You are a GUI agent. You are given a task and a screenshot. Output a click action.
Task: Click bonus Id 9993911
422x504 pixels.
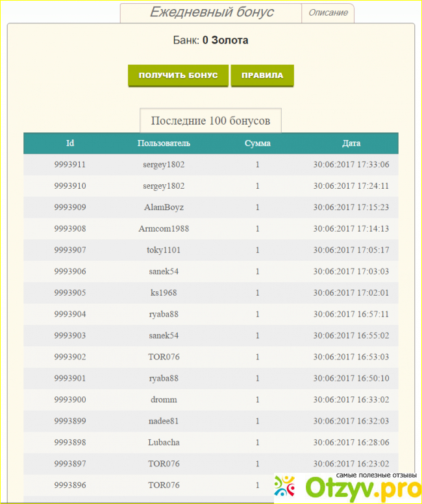click(x=70, y=165)
